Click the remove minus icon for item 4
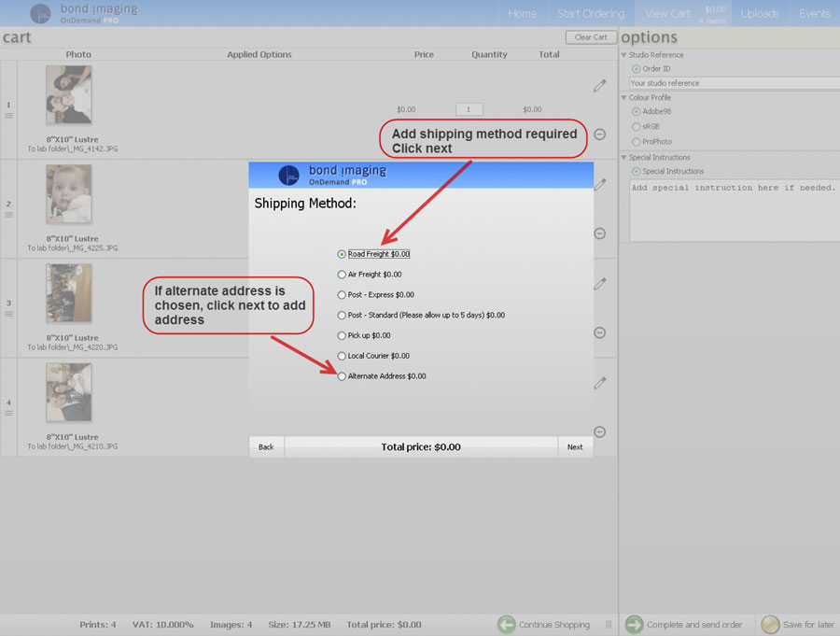840x636 pixels. pyautogui.click(x=599, y=431)
